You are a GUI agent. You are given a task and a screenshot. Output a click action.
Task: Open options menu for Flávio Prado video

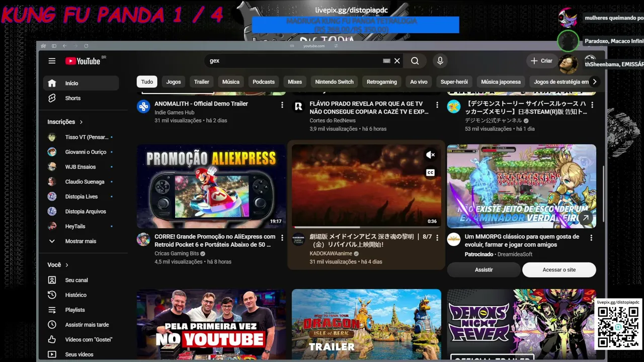[x=437, y=105]
